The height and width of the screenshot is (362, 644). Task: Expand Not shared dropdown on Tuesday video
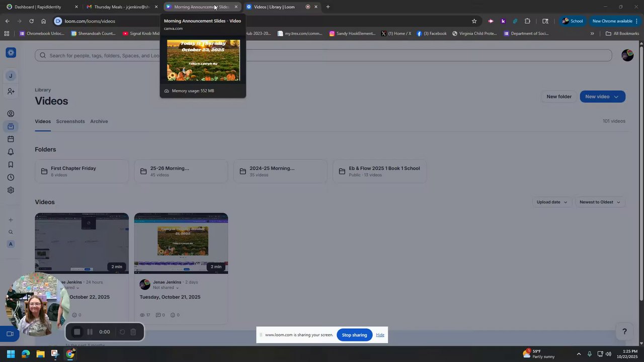point(166,288)
